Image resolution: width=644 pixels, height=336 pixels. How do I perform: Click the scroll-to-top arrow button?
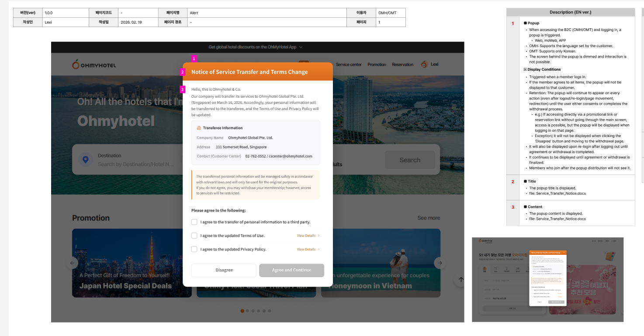tap(460, 280)
